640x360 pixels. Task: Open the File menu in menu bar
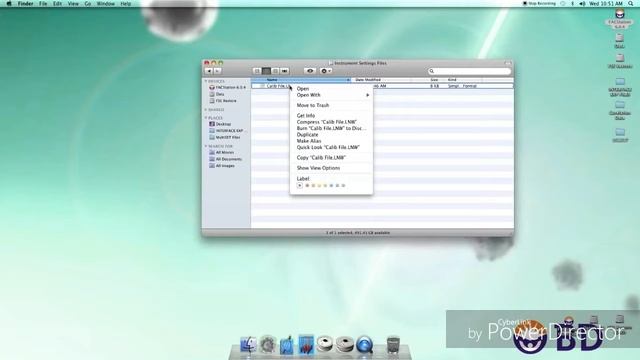[x=43, y=4]
